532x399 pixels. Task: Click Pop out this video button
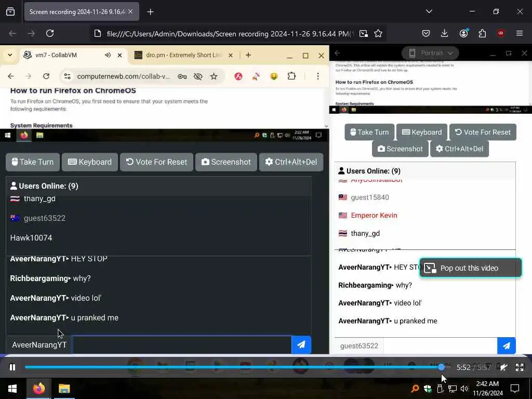pos(471,268)
